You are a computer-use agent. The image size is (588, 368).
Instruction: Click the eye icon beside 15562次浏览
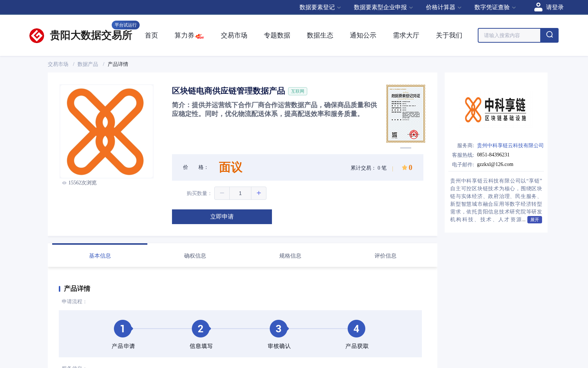tap(64, 183)
